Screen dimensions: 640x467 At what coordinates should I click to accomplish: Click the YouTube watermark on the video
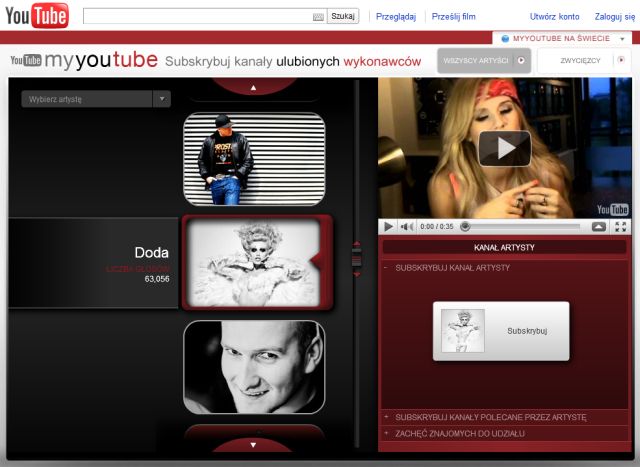pyautogui.click(x=612, y=209)
